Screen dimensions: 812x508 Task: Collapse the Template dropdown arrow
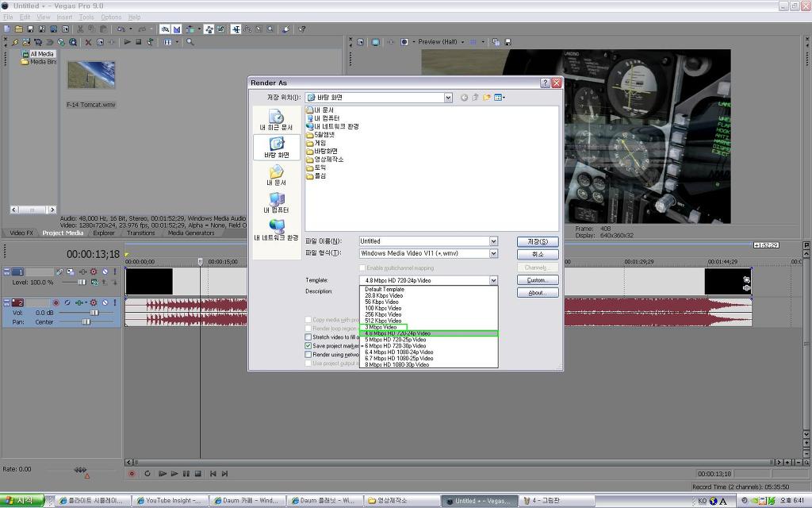(x=493, y=280)
